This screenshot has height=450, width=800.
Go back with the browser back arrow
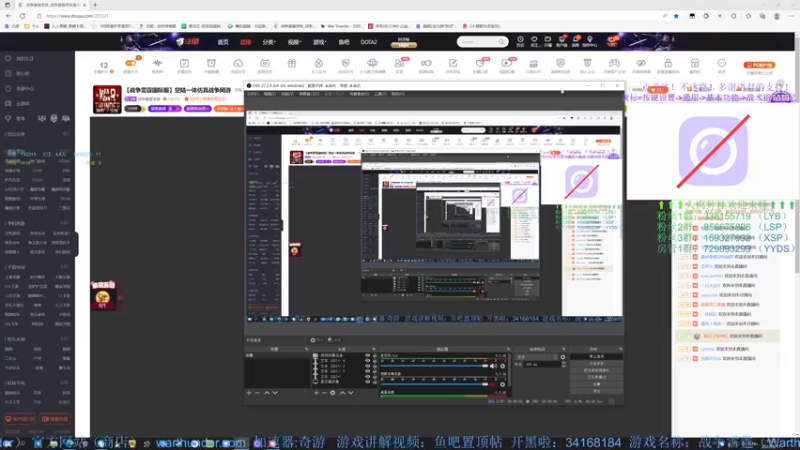click(9, 16)
